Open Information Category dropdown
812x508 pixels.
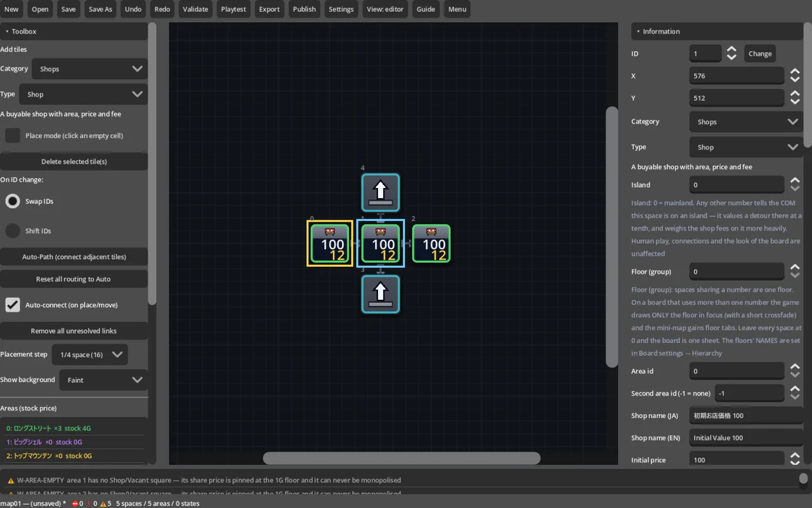coord(746,121)
